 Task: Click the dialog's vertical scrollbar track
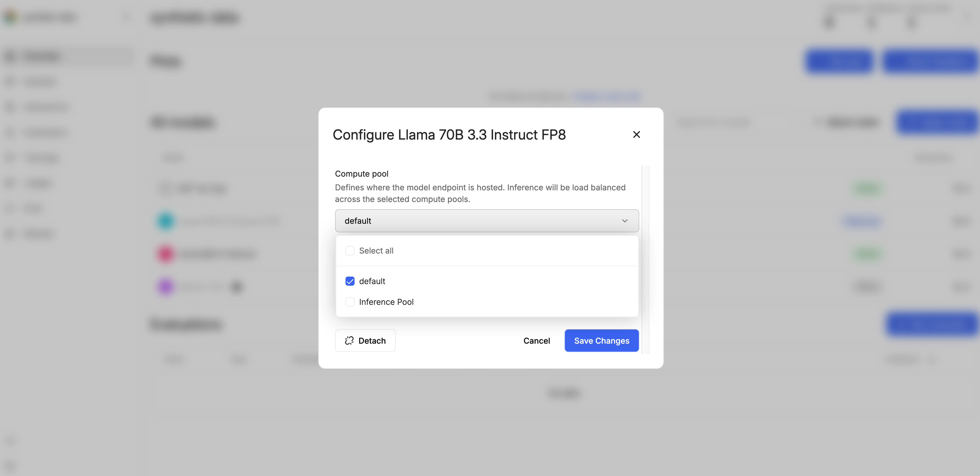(x=645, y=259)
